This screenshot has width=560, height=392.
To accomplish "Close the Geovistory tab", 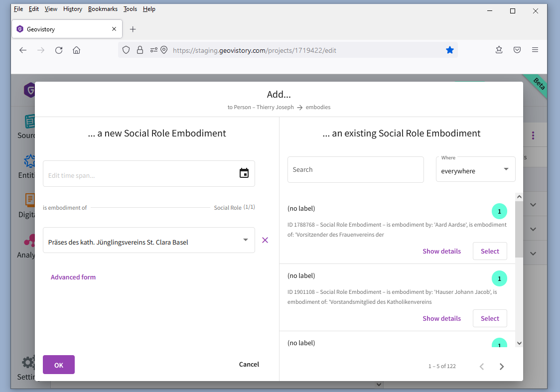I will 114,29.
